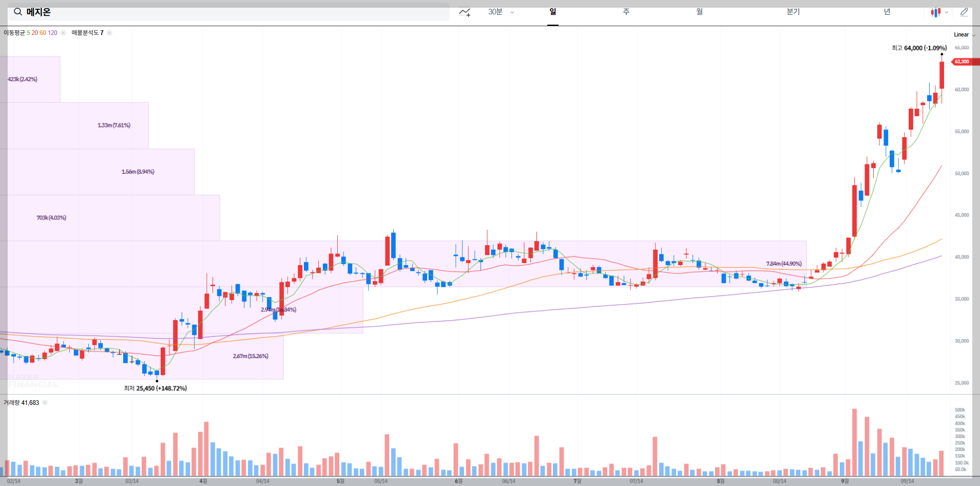The width and height of the screenshot is (980, 486).
Task: Remove the 이동평균 indicator
Action: (63, 33)
